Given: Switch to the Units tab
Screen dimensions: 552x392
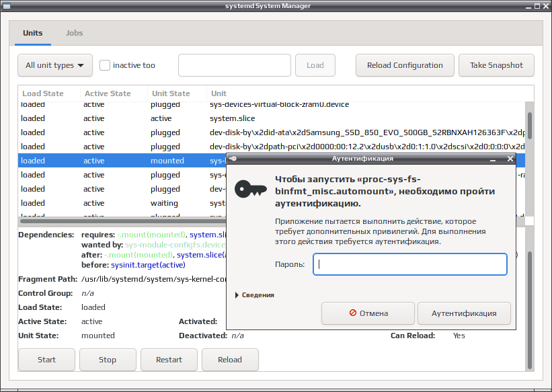Looking at the screenshot, I should (x=33, y=33).
